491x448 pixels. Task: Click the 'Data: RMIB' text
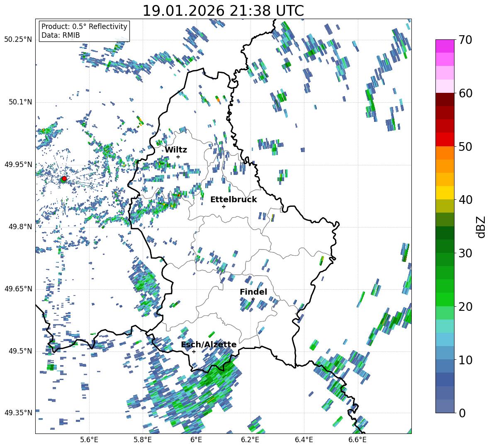pyautogui.click(x=61, y=35)
